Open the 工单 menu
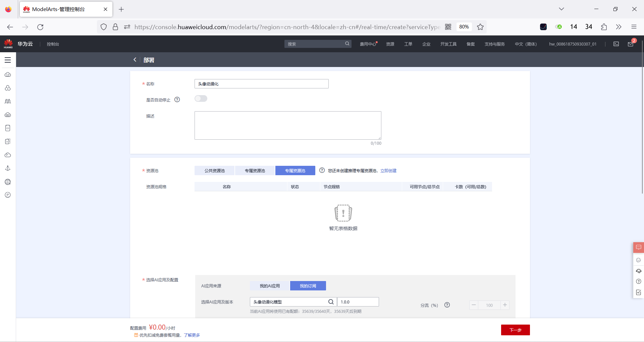Image resolution: width=644 pixels, height=342 pixels. pos(408,44)
